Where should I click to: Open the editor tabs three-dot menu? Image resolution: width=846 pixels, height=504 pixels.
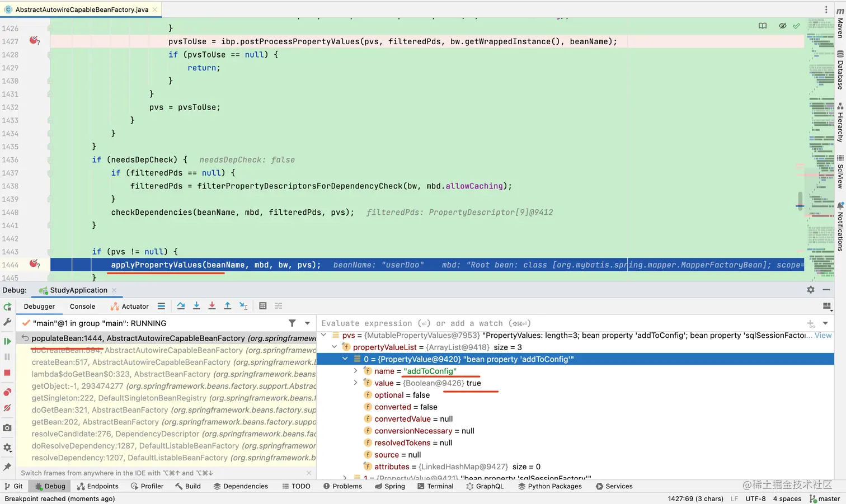(826, 10)
